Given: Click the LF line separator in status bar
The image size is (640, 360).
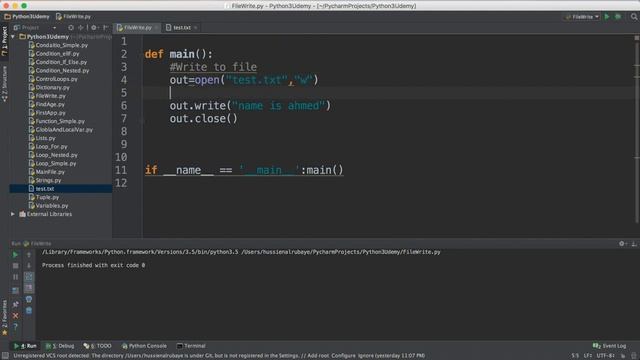Looking at the screenshot, I should (588, 356).
